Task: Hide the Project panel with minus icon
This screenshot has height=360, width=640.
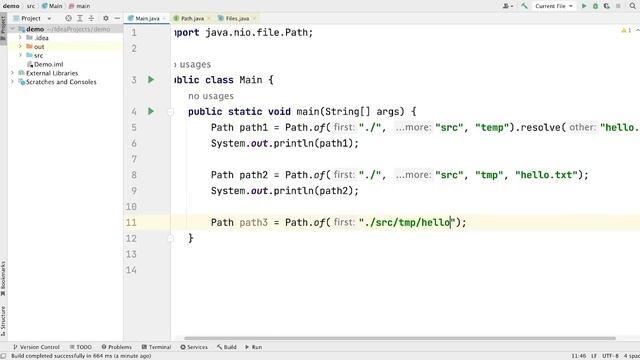Action: [117, 18]
